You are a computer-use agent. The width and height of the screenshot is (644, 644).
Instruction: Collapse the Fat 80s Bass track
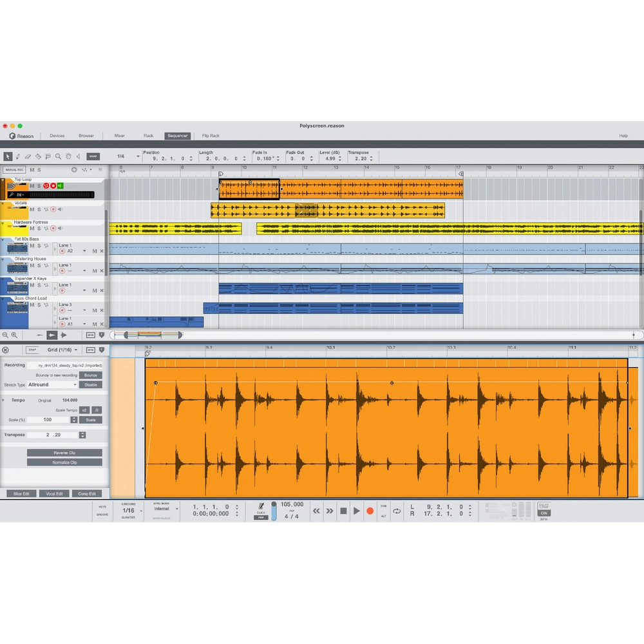click(3, 240)
